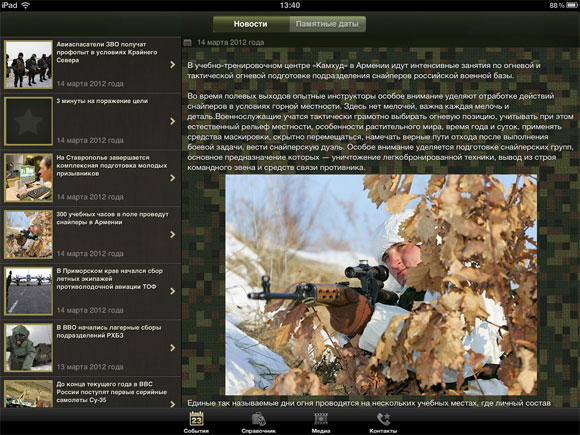This screenshot has width=580, height=435.
Task: Click the calendar icon beside article date
Action: tap(188, 43)
